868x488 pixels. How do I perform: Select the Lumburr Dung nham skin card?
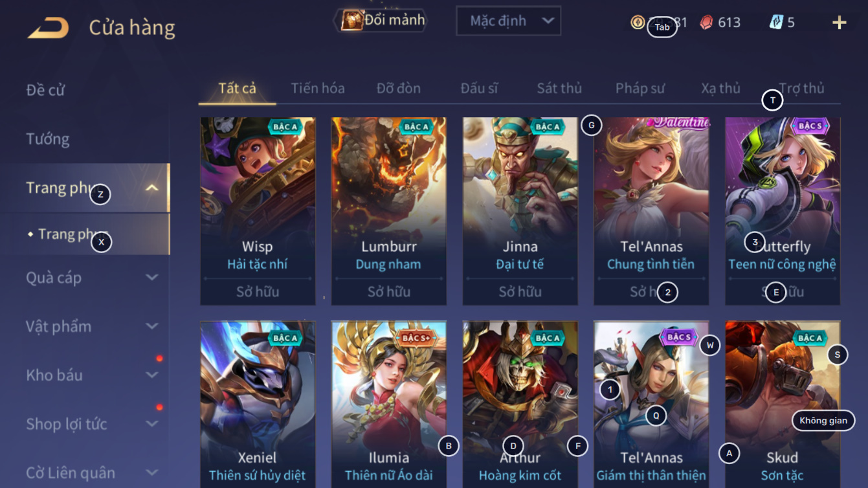[389, 211]
